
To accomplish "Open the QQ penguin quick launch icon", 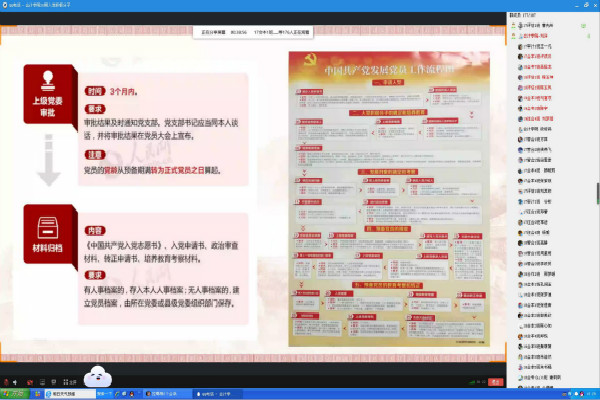I will pyautogui.click(x=132, y=393).
